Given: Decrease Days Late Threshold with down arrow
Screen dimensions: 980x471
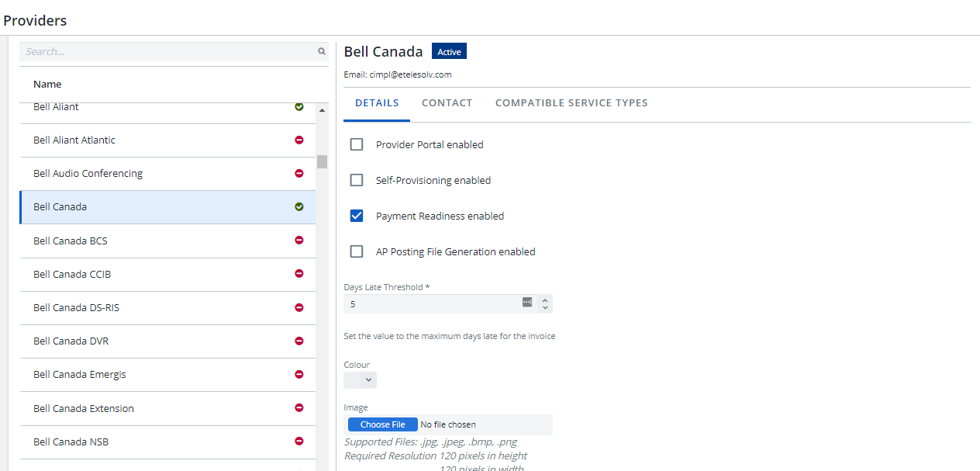Looking at the screenshot, I should [x=545, y=308].
